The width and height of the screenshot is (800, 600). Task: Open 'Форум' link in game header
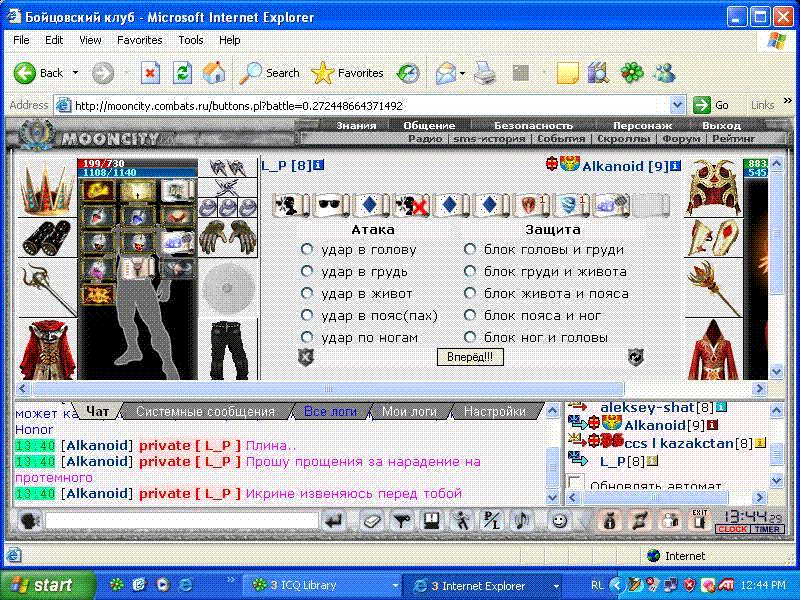click(x=680, y=138)
